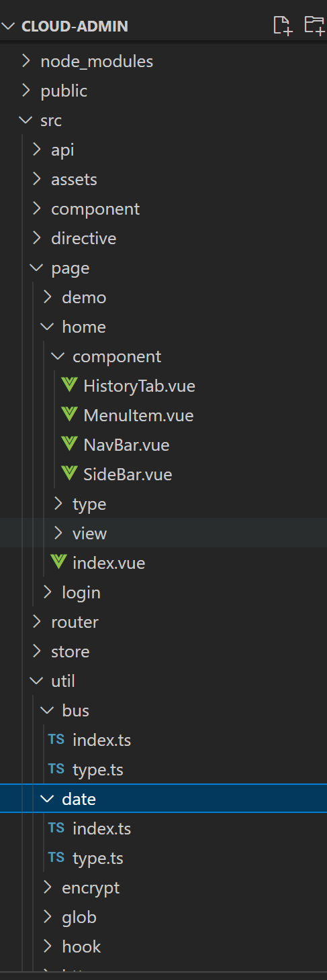Click the New Folder icon in explorer header
Viewport: 327px width, 980px height.
(x=314, y=25)
